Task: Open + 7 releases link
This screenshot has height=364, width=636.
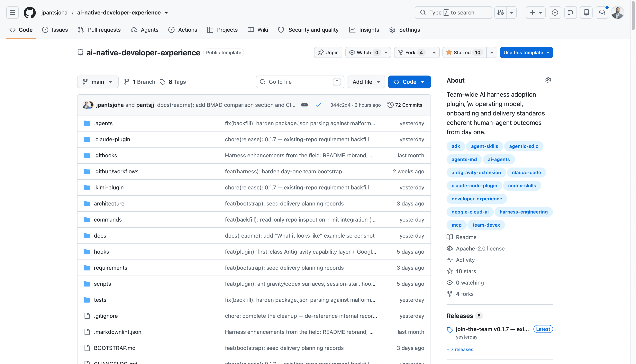Action: [x=460, y=349]
